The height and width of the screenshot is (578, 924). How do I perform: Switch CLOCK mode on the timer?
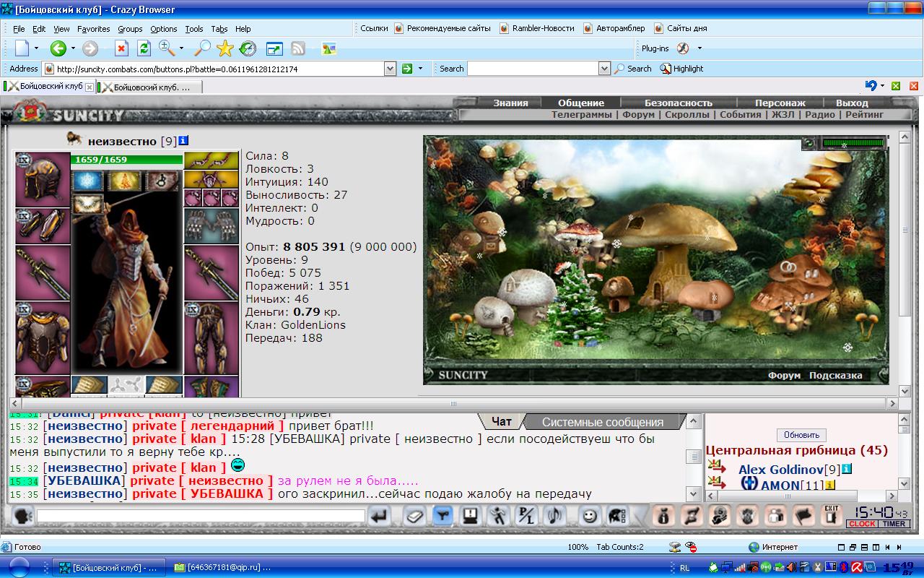point(861,524)
